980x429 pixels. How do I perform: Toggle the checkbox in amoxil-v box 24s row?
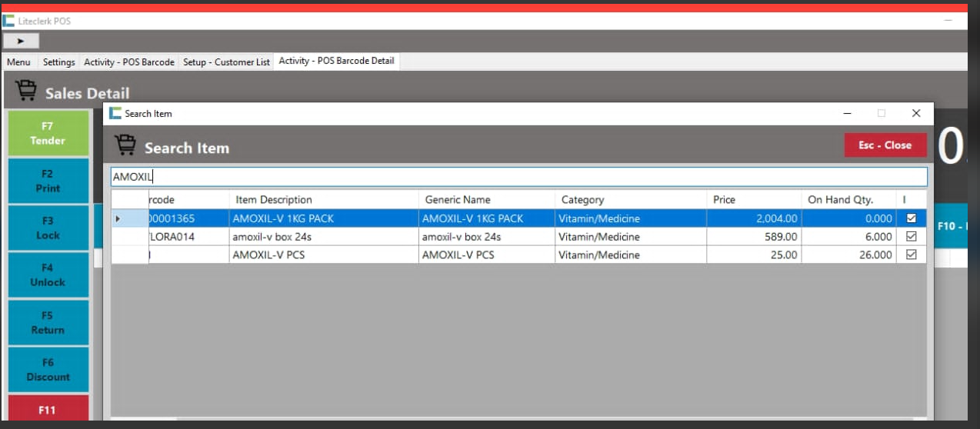pyautogui.click(x=912, y=237)
